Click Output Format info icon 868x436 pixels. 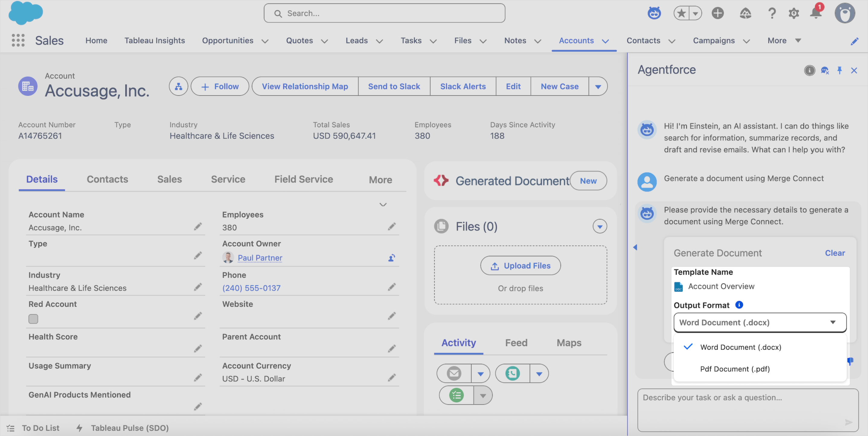(739, 305)
